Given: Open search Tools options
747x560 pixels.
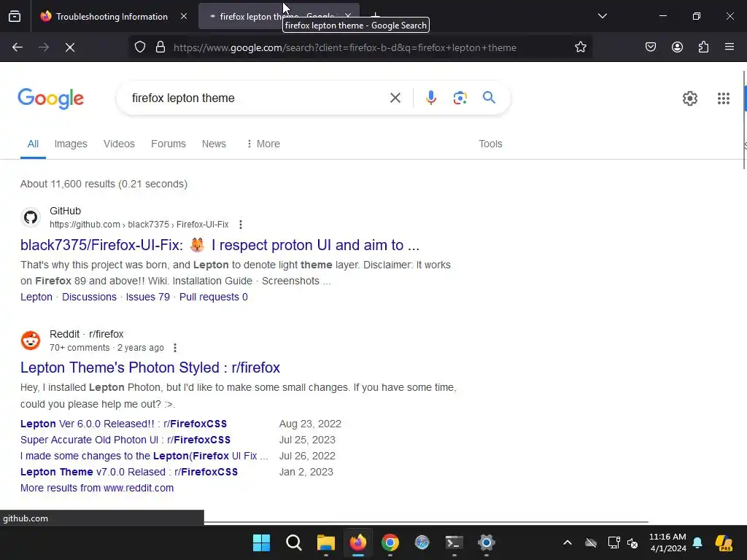Looking at the screenshot, I should pyautogui.click(x=490, y=144).
